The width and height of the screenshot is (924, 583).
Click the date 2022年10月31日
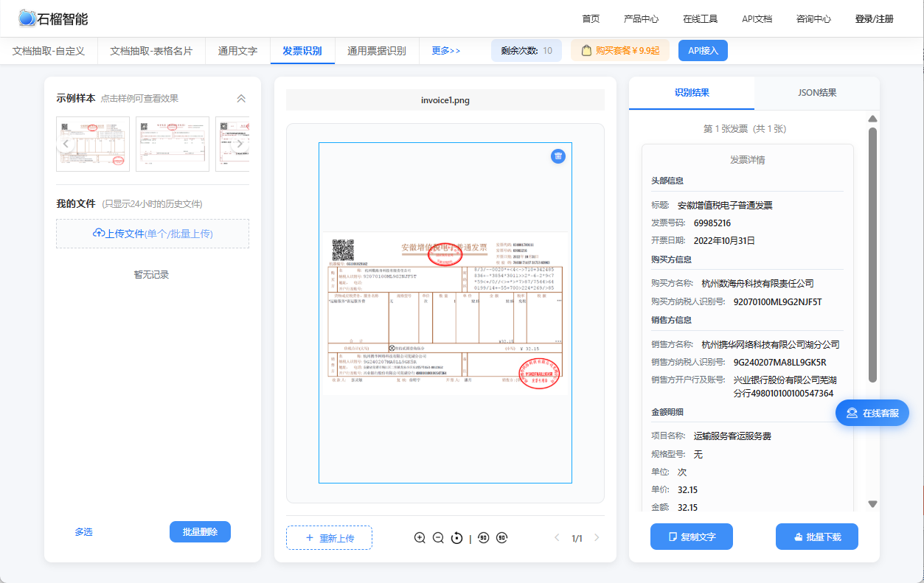(724, 240)
